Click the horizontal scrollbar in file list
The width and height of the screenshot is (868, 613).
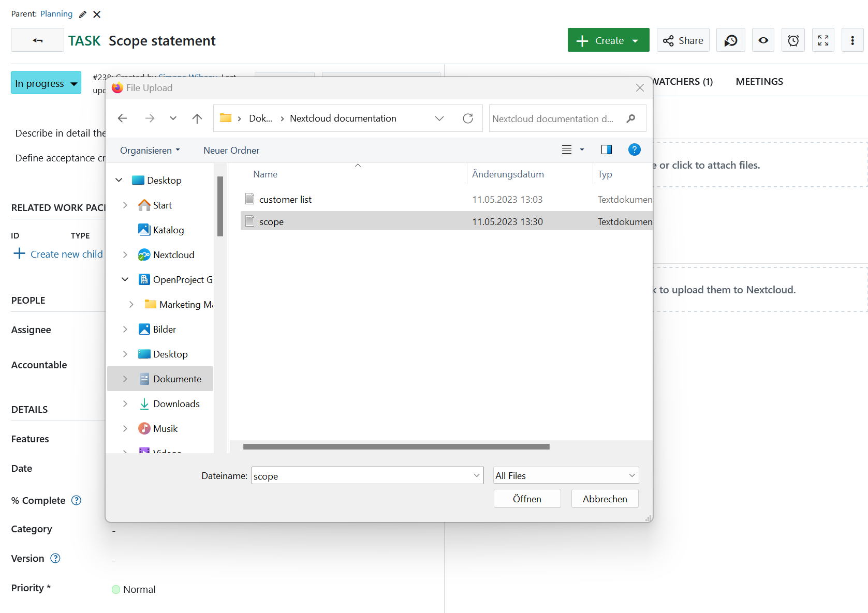396,447
